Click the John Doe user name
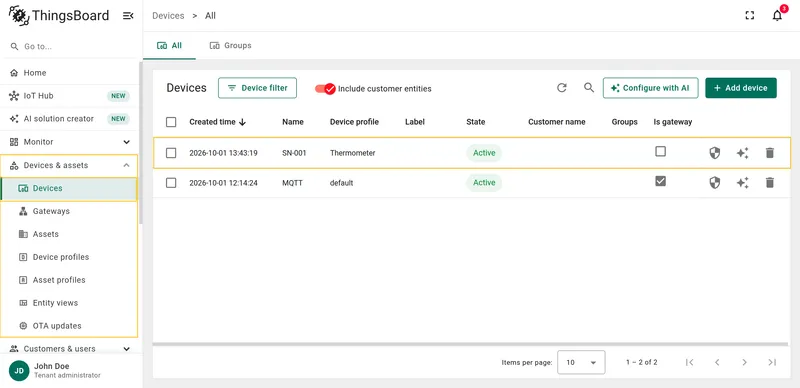Image resolution: width=800 pixels, height=388 pixels. (52, 366)
